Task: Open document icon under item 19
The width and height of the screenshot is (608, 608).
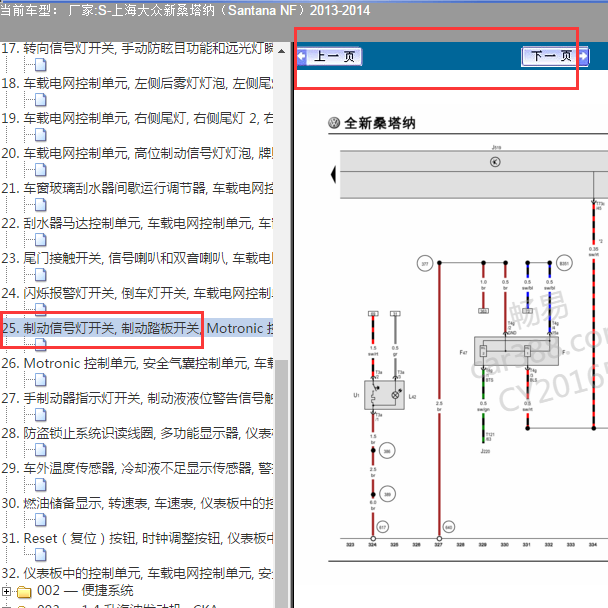Action: click(x=40, y=135)
